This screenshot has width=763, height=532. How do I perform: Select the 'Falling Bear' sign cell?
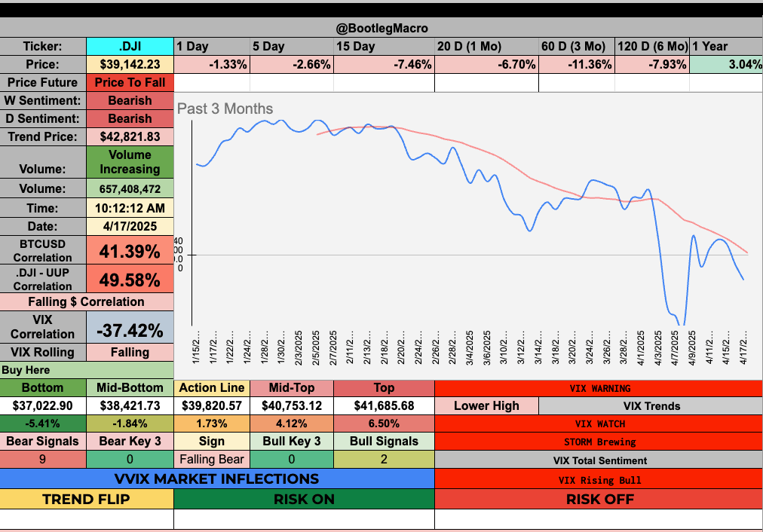pyautogui.click(x=212, y=459)
